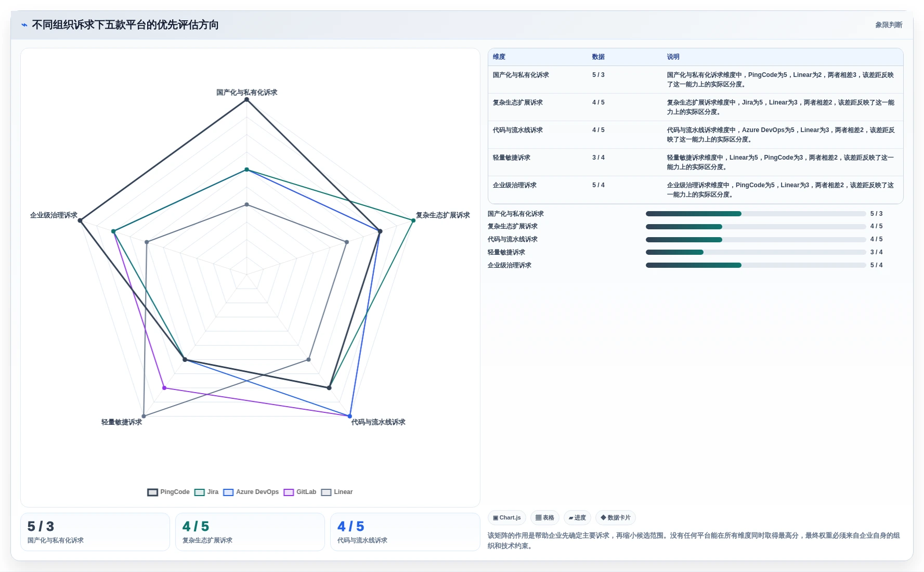Screen dimensions: 924x572
Task: Click the 企业级治理诉求 progress bar
Action: pyautogui.click(x=756, y=265)
